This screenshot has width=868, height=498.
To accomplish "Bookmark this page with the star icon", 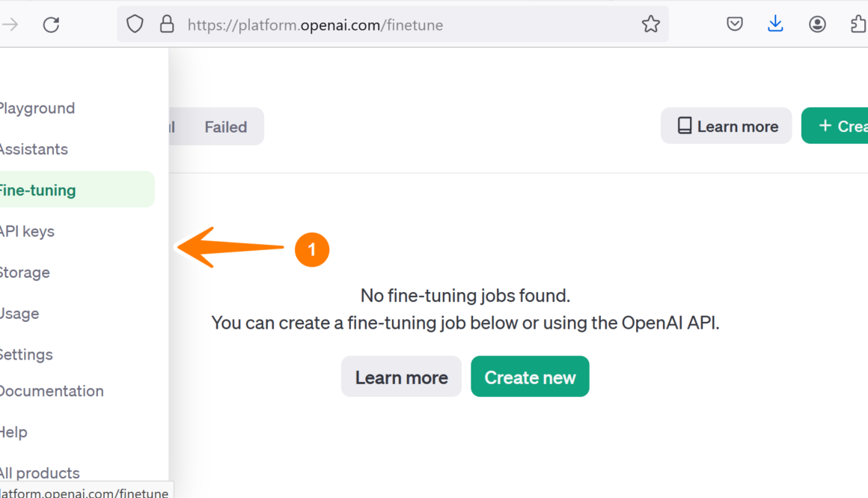I will (651, 25).
